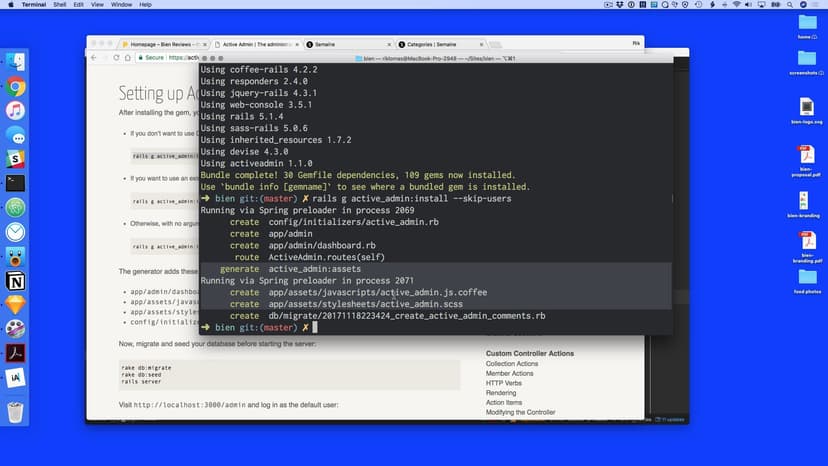Open Adobe Acrobat in the dock
Screen dimensions: 828x466
pyautogui.click(x=16, y=352)
